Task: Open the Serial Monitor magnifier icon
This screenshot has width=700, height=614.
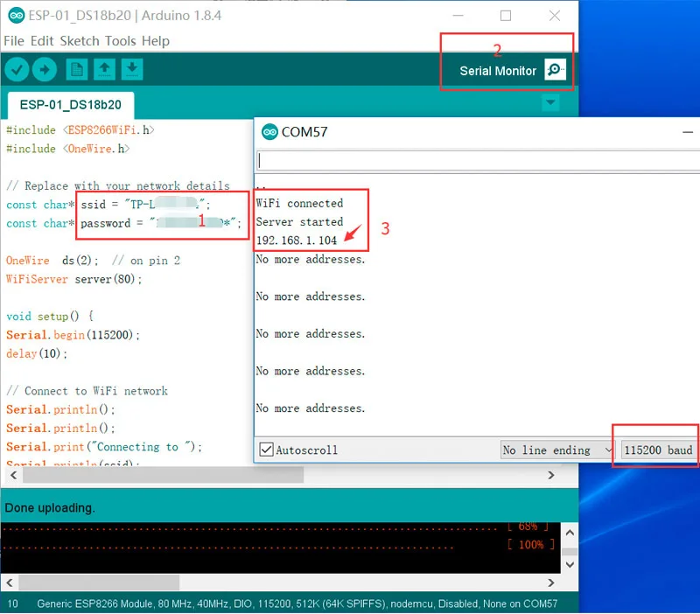Action: tap(555, 70)
